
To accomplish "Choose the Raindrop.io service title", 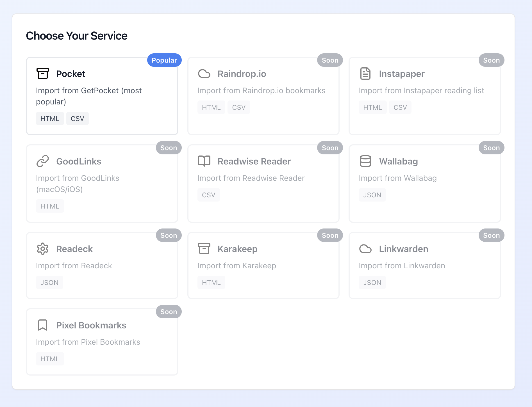I will click(x=242, y=74).
